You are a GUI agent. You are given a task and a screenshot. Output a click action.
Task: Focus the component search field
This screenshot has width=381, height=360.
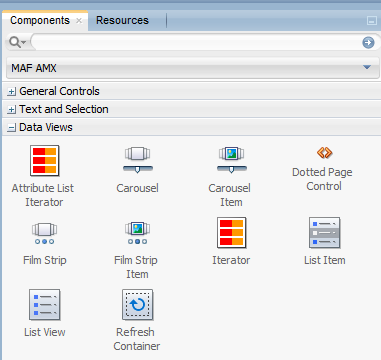click(197, 42)
